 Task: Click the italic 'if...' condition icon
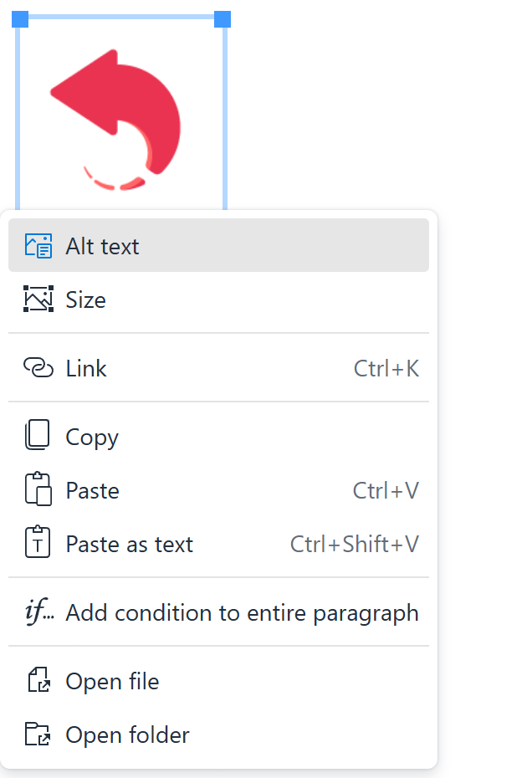tap(38, 612)
